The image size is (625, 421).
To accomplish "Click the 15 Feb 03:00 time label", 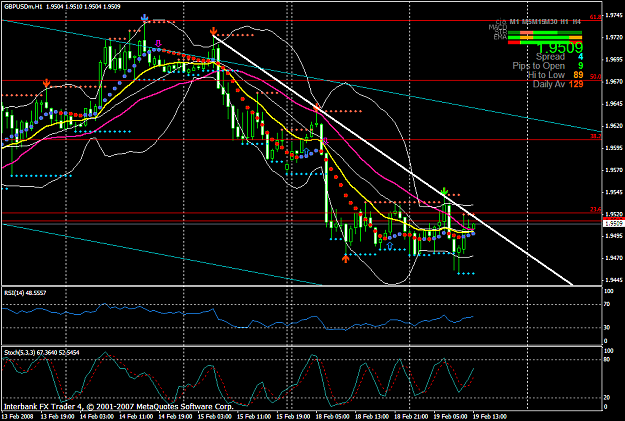I will point(214,417).
